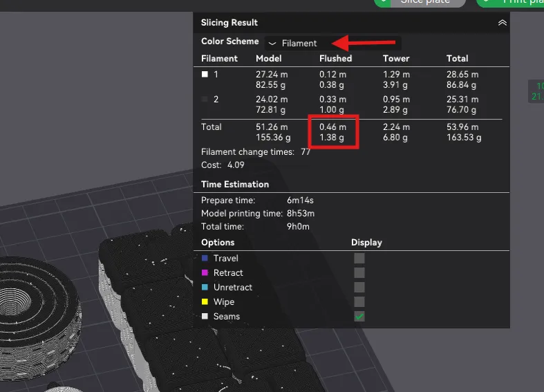This screenshot has height=392, width=544.
Task: Enable the Travel display checkbox
Action: click(359, 258)
